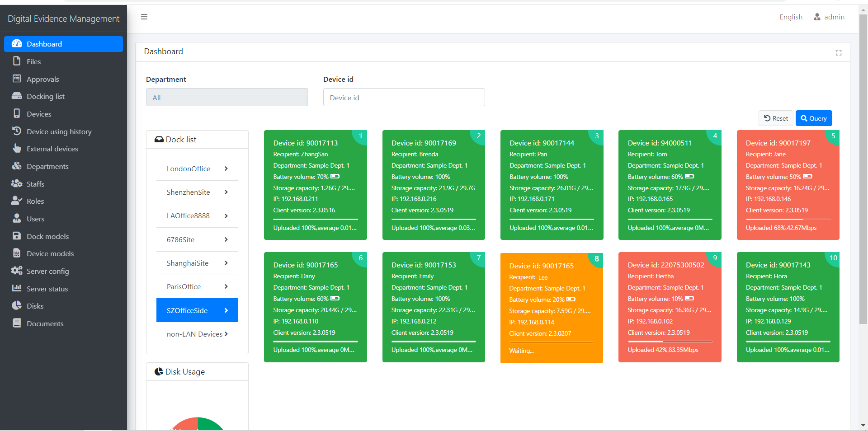The height and width of the screenshot is (431, 868).
Task: Open Server status page
Action: pyautogui.click(x=47, y=289)
